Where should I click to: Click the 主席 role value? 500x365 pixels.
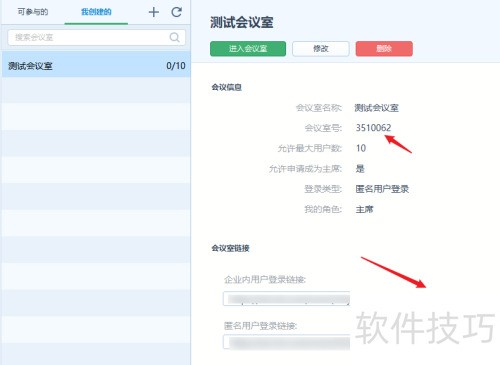pyautogui.click(x=364, y=209)
